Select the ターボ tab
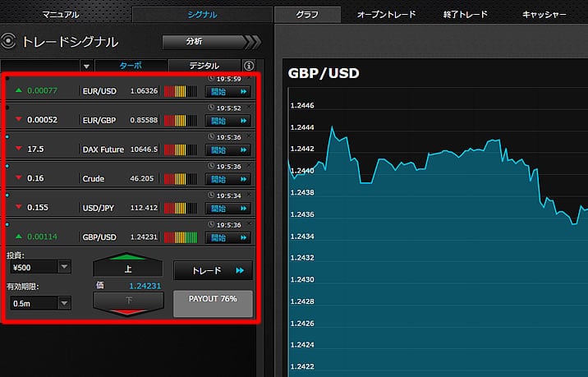Viewport: 588px width, 377px height. tap(131, 66)
